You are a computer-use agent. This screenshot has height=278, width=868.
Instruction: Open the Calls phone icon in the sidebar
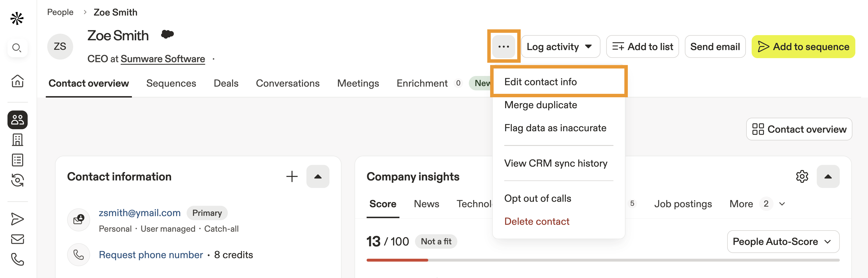(x=17, y=260)
